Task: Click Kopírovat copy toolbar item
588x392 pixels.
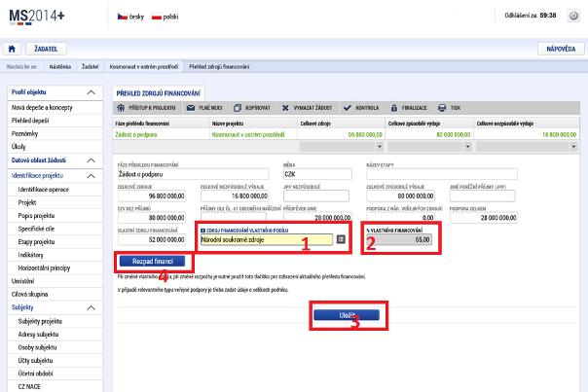Action: click(252, 108)
